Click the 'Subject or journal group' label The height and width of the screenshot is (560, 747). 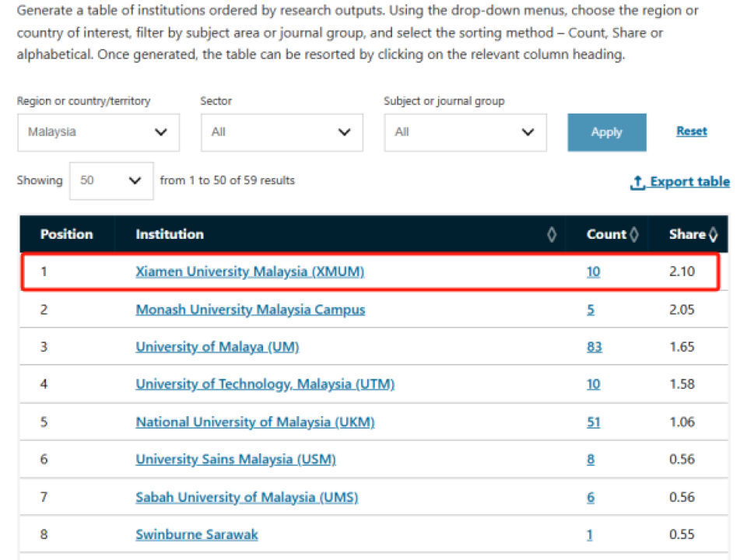[444, 101]
